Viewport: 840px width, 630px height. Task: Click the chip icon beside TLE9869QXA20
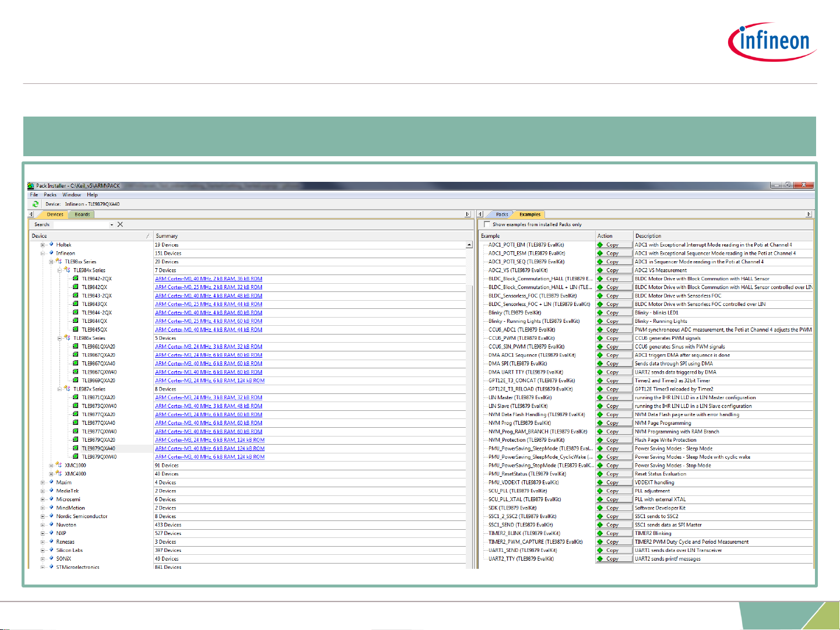click(x=76, y=380)
